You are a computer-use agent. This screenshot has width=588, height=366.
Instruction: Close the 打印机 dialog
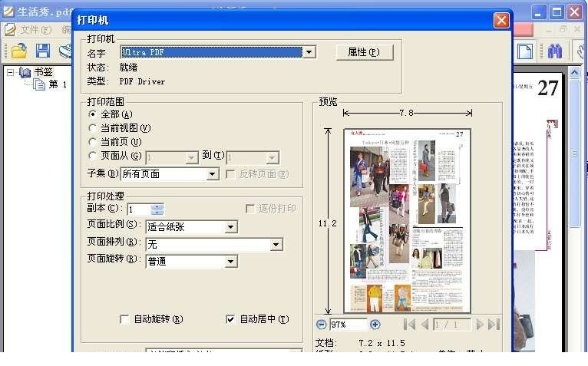[x=501, y=21]
